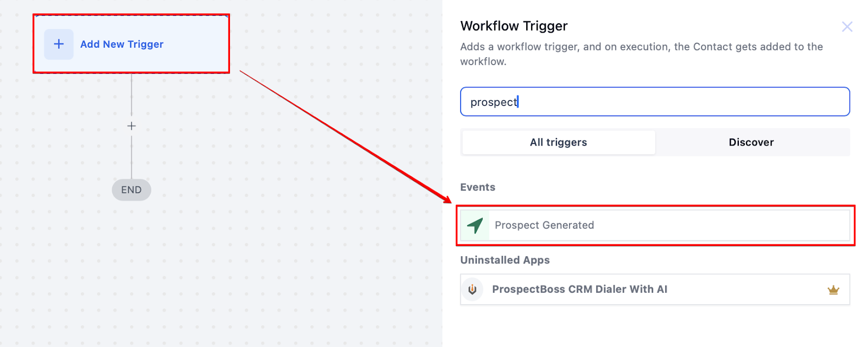Add a step using the connector plus
The height and width of the screenshot is (347, 868).
tap(131, 126)
